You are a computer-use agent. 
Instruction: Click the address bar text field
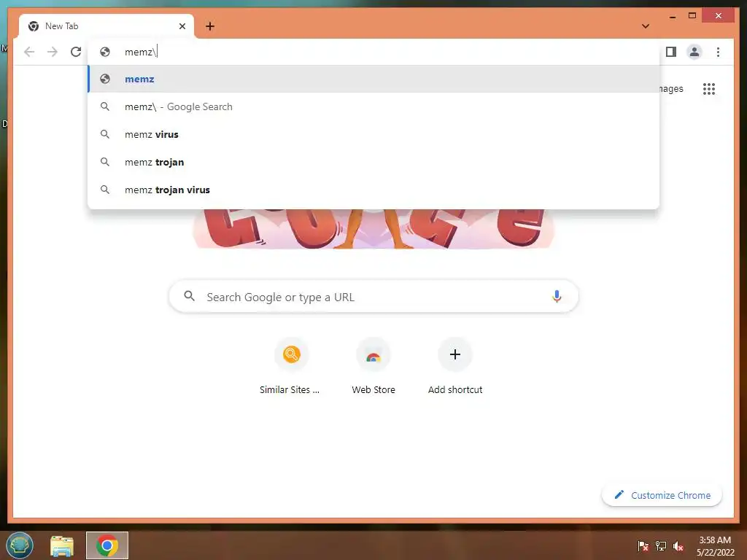pyautogui.click(x=373, y=52)
